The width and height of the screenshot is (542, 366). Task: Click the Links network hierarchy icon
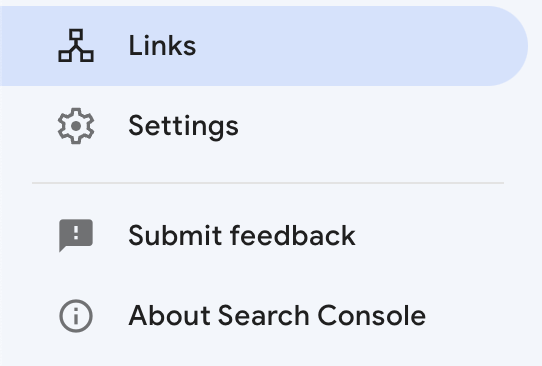(76, 46)
